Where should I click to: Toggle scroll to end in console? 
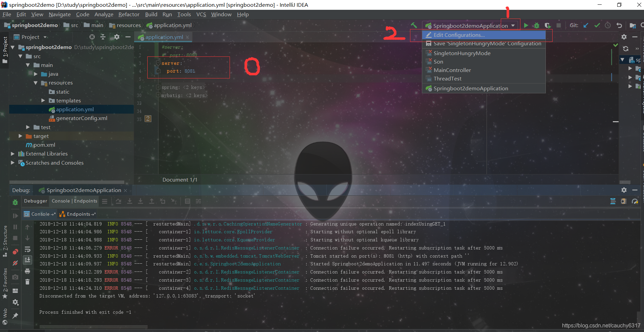coord(27,260)
